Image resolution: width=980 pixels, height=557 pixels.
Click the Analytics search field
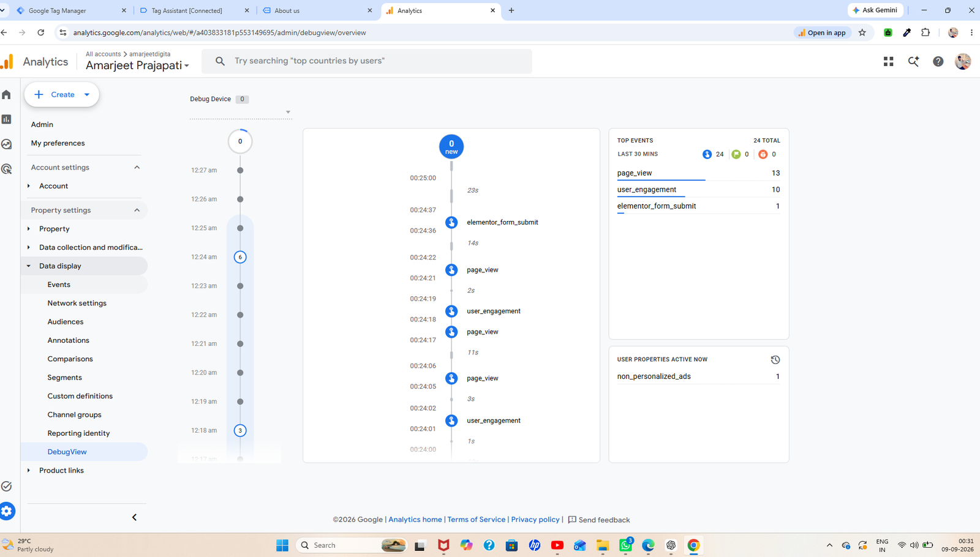367,61
